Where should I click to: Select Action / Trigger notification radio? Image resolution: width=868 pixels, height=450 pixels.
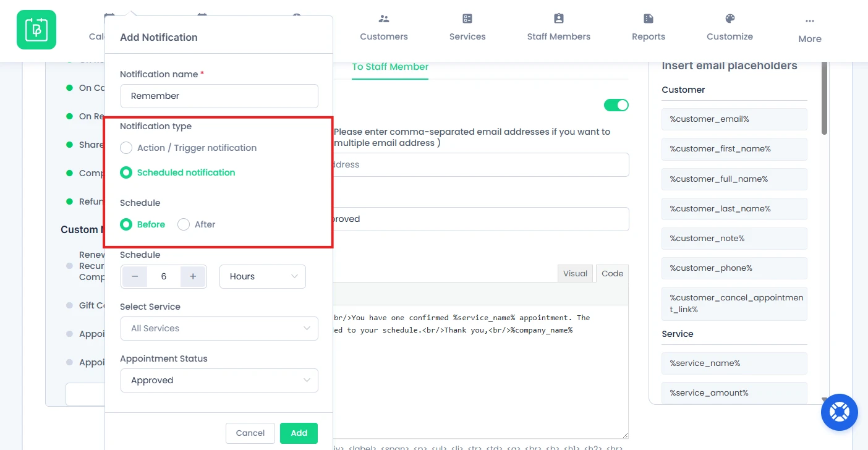(x=126, y=148)
